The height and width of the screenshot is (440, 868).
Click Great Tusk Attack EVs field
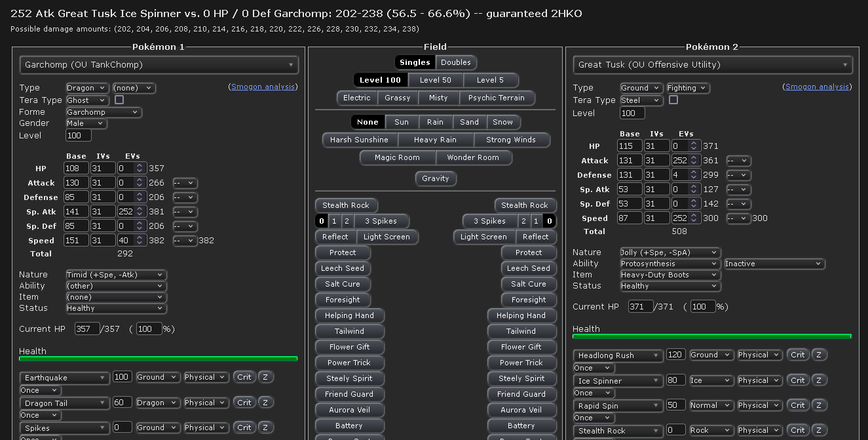[x=686, y=161]
